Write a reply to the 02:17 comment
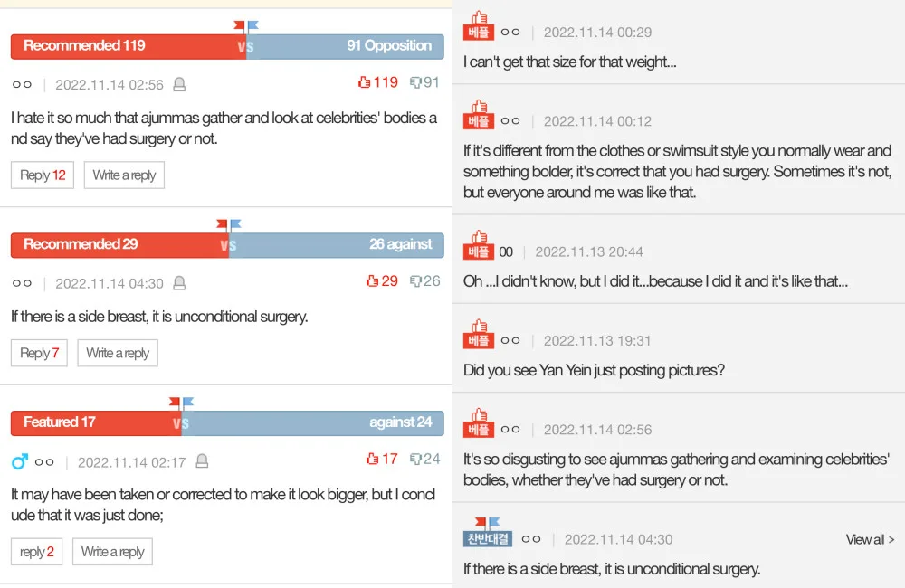This screenshot has width=905, height=588. [112, 552]
